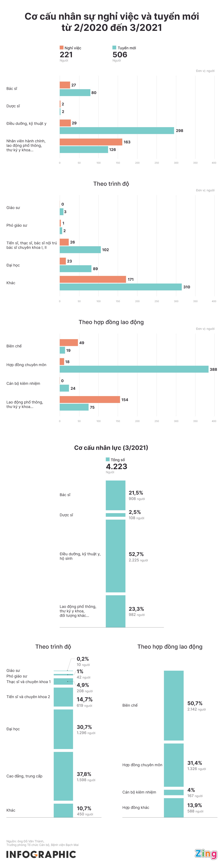The height and width of the screenshot is (868, 224).
Task: Click the 4.223 total staff number
Action: coord(116,466)
